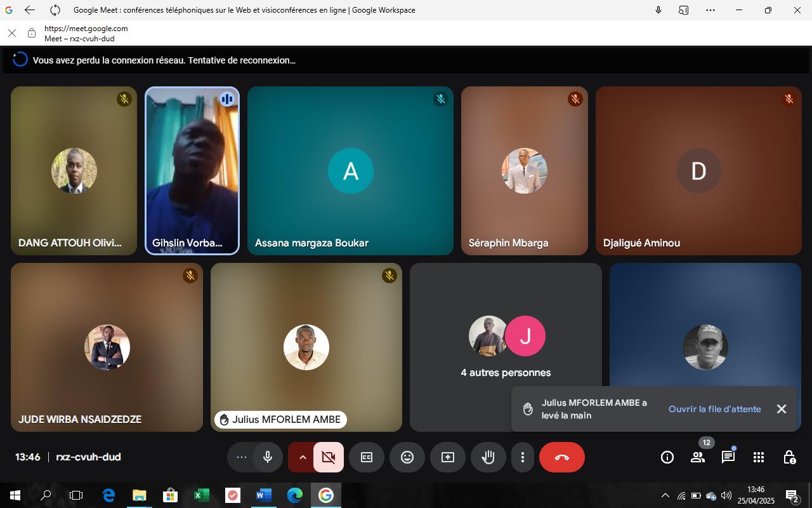Click muted mic icon on DANG ATTOUH tile
Image resolution: width=812 pixels, height=508 pixels.
click(x=124, y=99)
